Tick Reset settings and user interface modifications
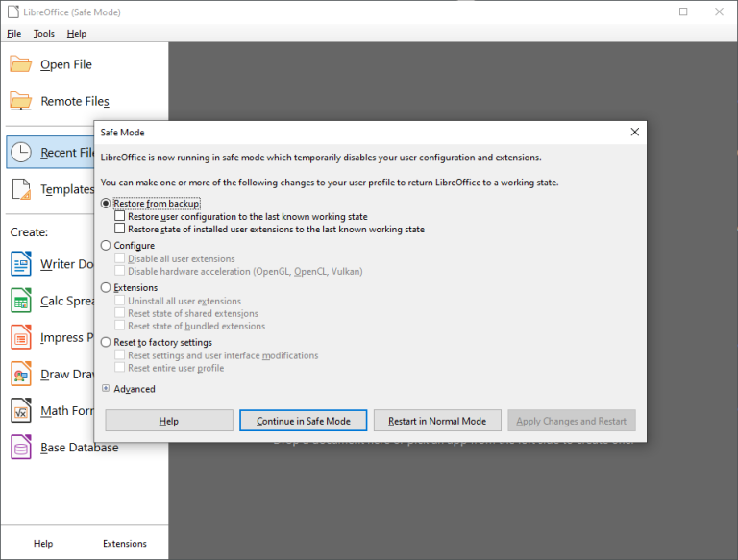Image resolution: width=738 pixels, height=560 pixels. 120,354
